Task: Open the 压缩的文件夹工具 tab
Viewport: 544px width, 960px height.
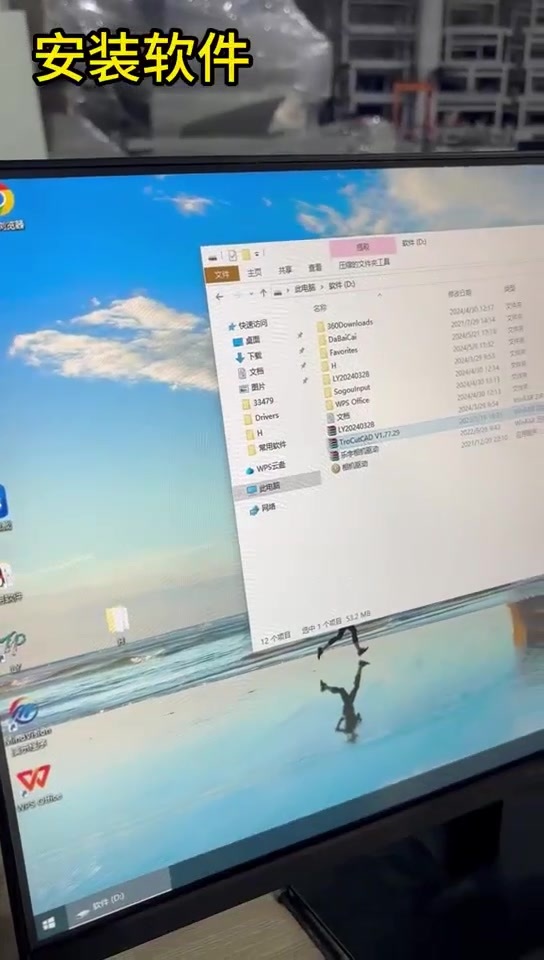Action: [x=365, y=263]
